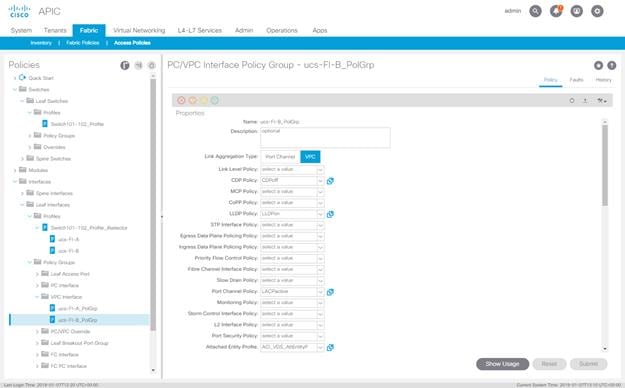
Task: Click the Quick Start icon in the tree
Action: [x=22, y=78]
